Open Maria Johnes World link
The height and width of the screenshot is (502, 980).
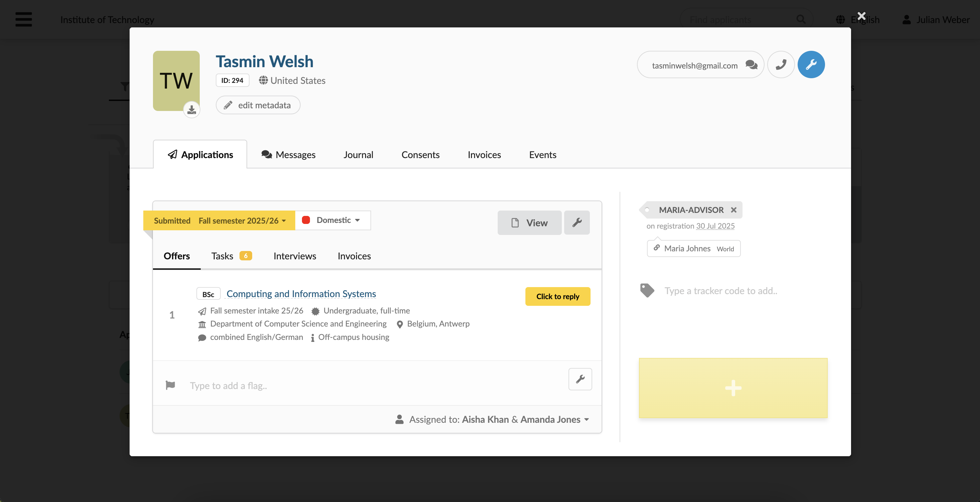pos(693,248)
